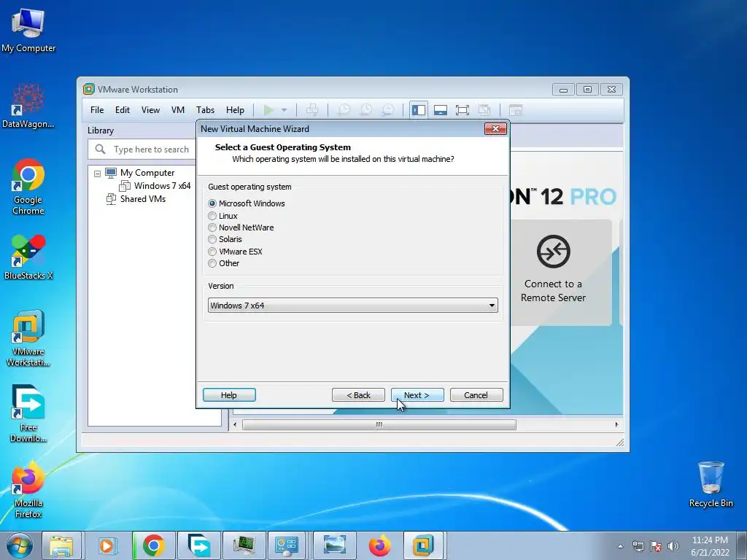Select the DataWagon desktop shortcut
The width and height of the screenshot is (747, 560).
tap(28, 106)
